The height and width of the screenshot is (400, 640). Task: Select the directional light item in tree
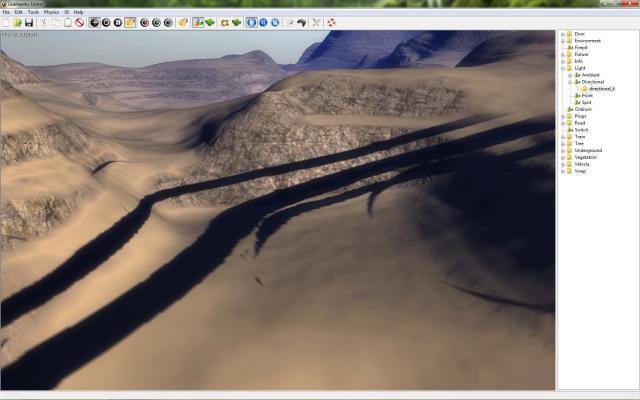pos(601,89)
